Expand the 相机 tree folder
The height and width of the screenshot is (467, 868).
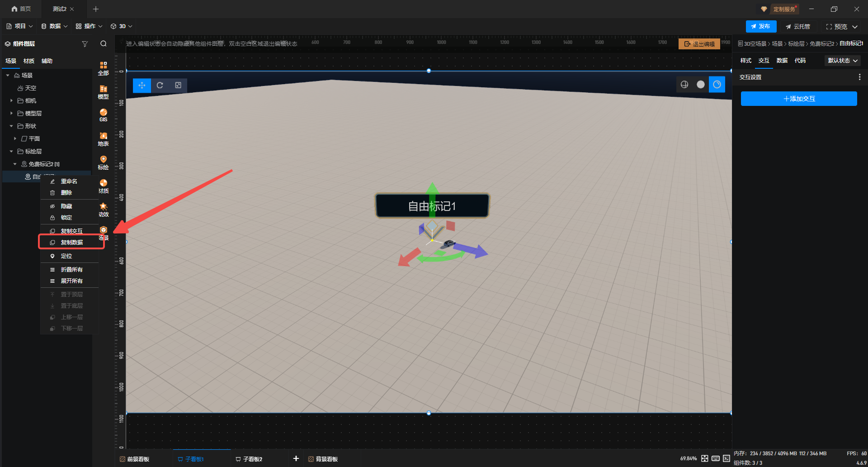11,100
